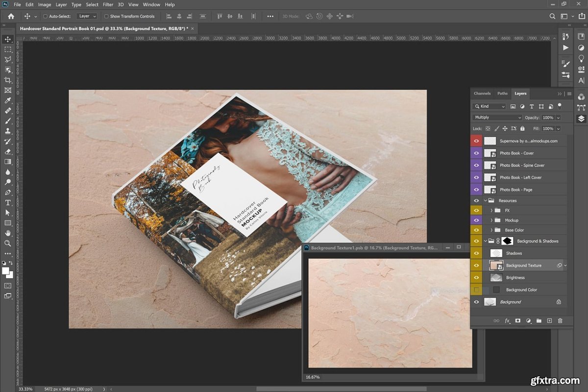Screen dimensions: 588x392
Task: Choose the Hand tool
Action: click(8, 233)
